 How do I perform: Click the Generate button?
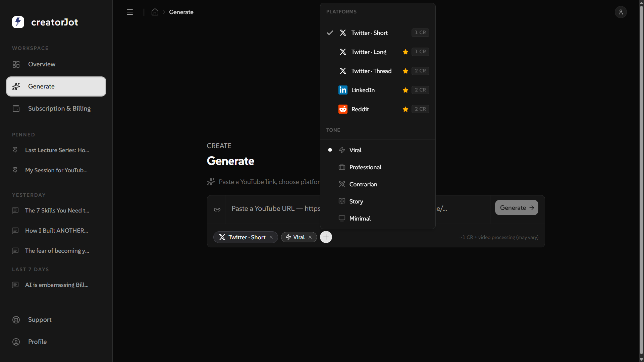click(x=516, y=207)
